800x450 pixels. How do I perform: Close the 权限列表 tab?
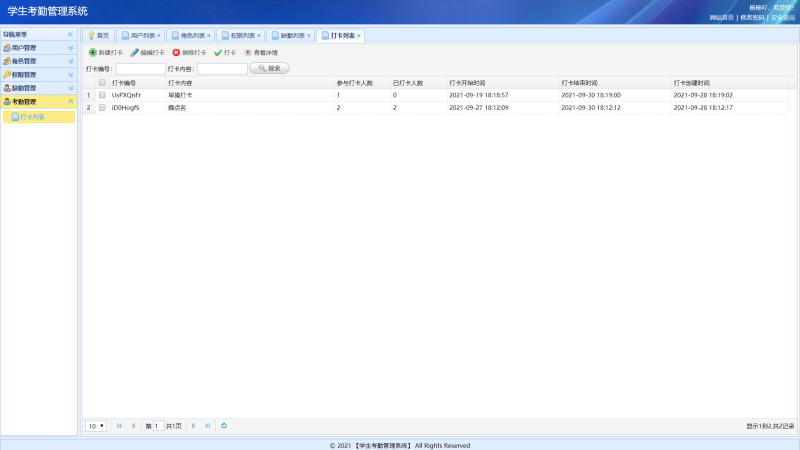(x=259, y=35)
